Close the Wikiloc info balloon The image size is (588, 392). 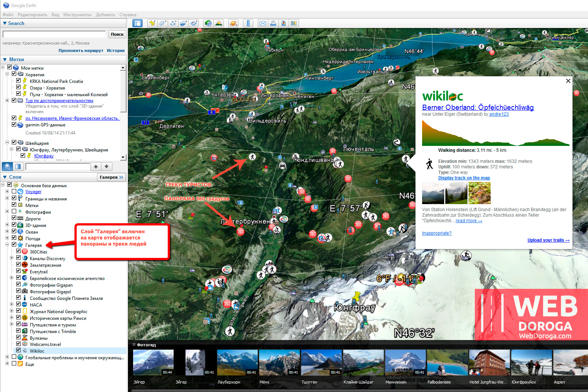[568, 81]
